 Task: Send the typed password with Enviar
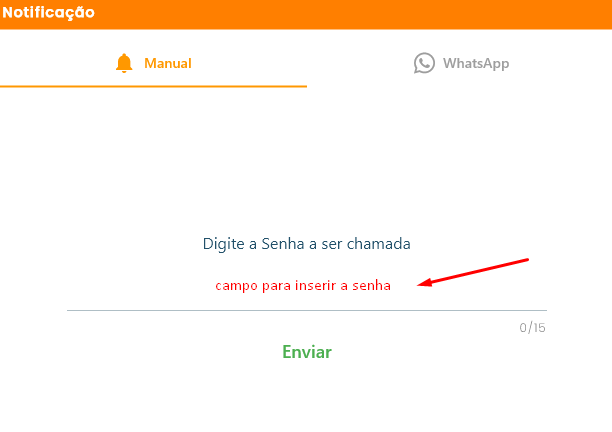click(x=307, y=352)
